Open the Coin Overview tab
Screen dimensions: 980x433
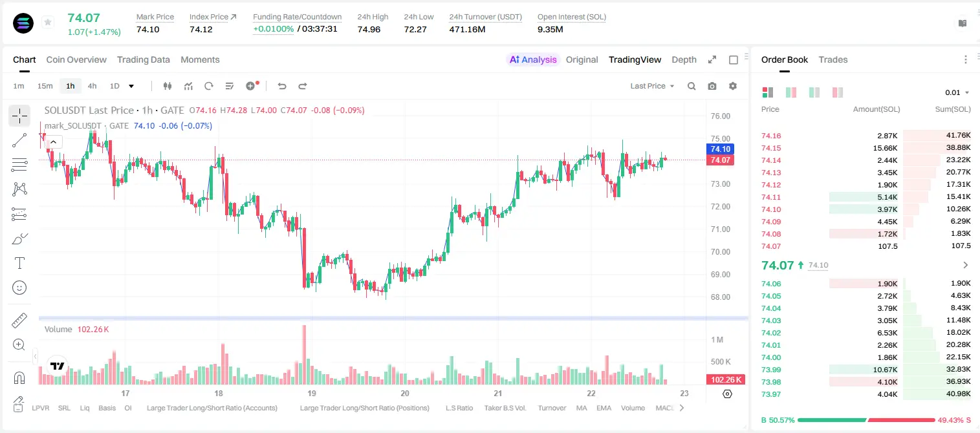76,59
